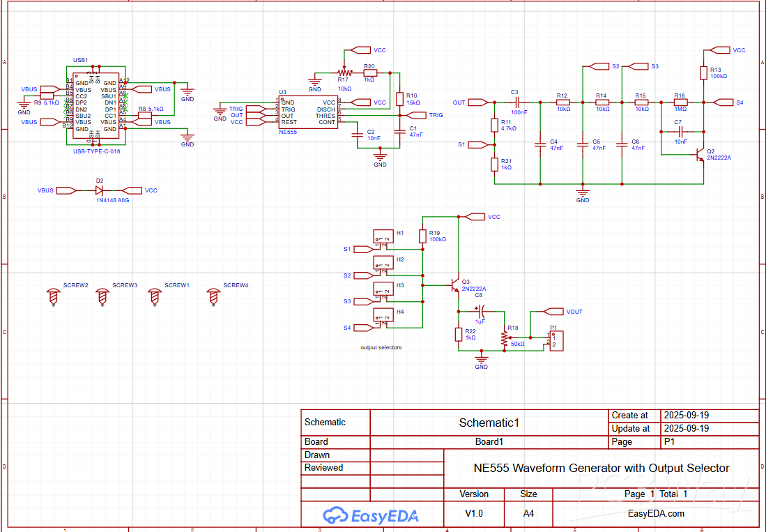The height and width of the screenshot is (532, 766).
Task: Select the "output selectors" text annotation
Action: 381,347
